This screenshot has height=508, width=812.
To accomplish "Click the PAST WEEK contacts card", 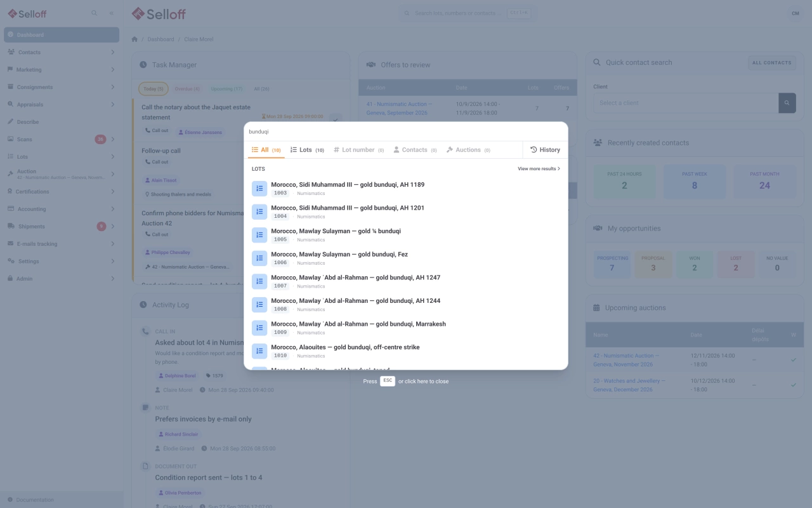I will pyautogui.click(x=695, y=182).
